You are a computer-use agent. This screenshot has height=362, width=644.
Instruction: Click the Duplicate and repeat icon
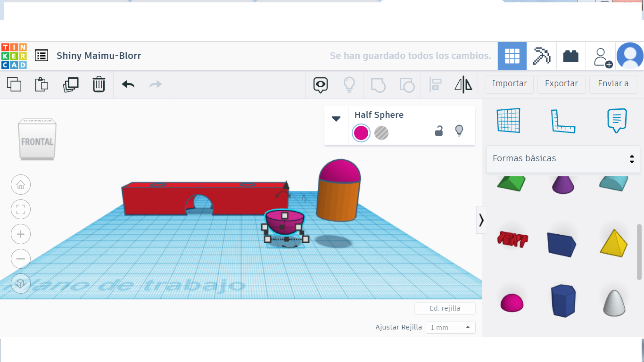coord(71,84)
